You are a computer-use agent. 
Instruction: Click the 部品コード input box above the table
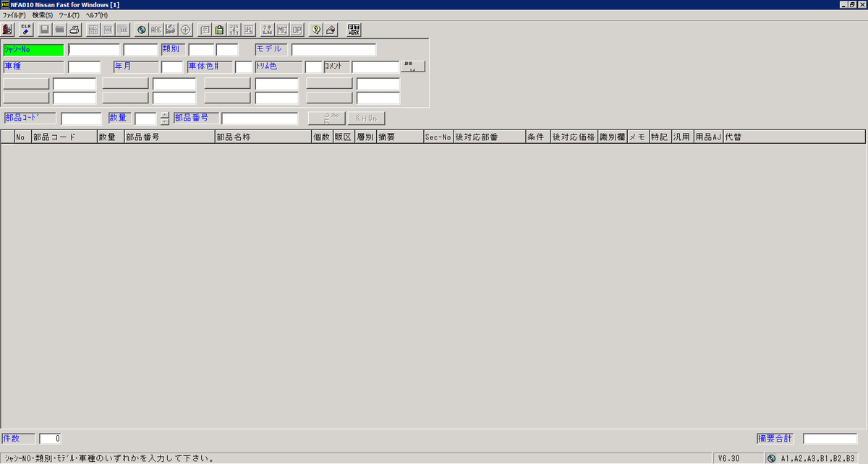[x=81, y=119]
